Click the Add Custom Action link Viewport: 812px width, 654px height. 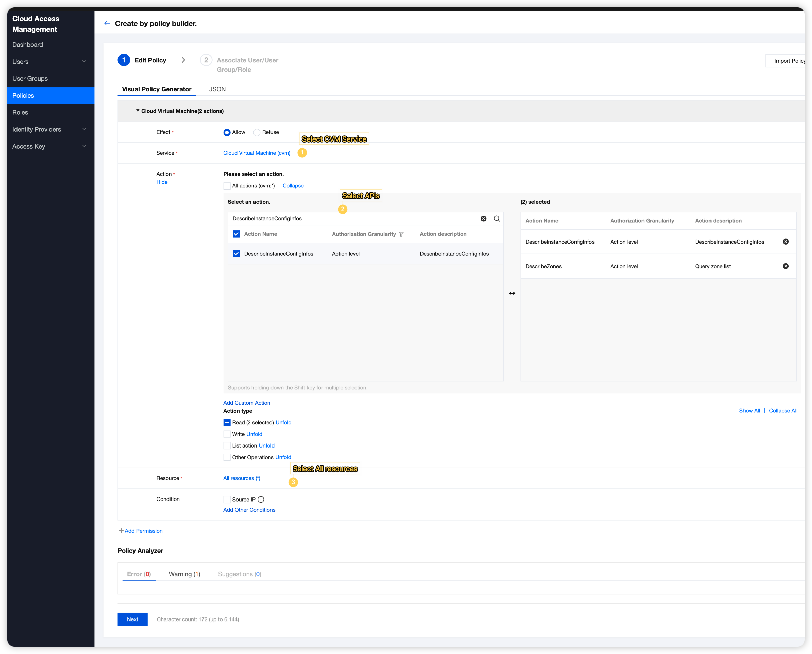(246, 403)
